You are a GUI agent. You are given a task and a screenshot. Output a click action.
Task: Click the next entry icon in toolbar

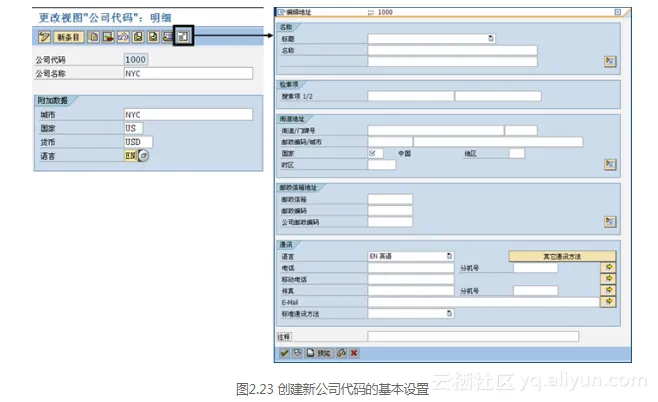pyautogui.click(x=153, y=37)
